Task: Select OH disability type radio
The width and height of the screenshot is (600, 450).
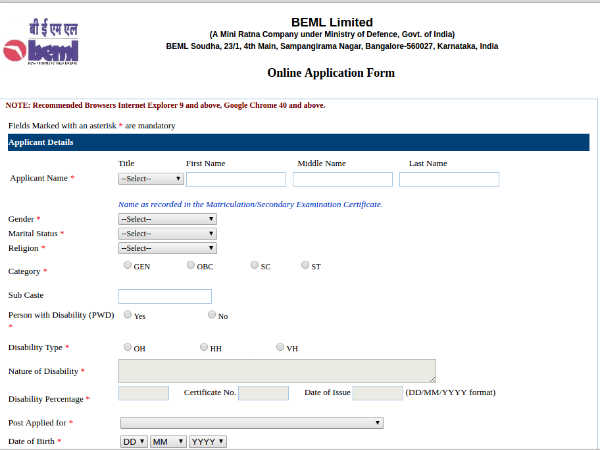Action: 127,347
